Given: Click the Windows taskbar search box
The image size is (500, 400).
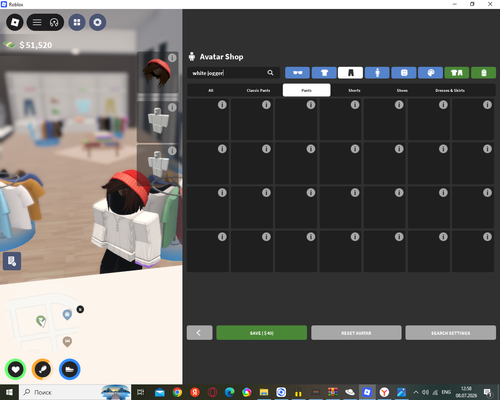Looking at the screenshot, I should click(75, 392).
